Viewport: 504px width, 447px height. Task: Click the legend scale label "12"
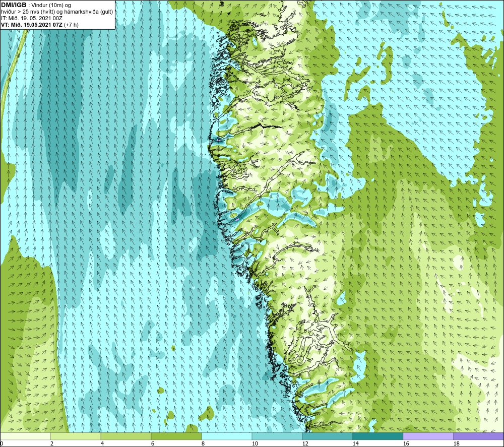pyautogui.click(x=305, y=444)
